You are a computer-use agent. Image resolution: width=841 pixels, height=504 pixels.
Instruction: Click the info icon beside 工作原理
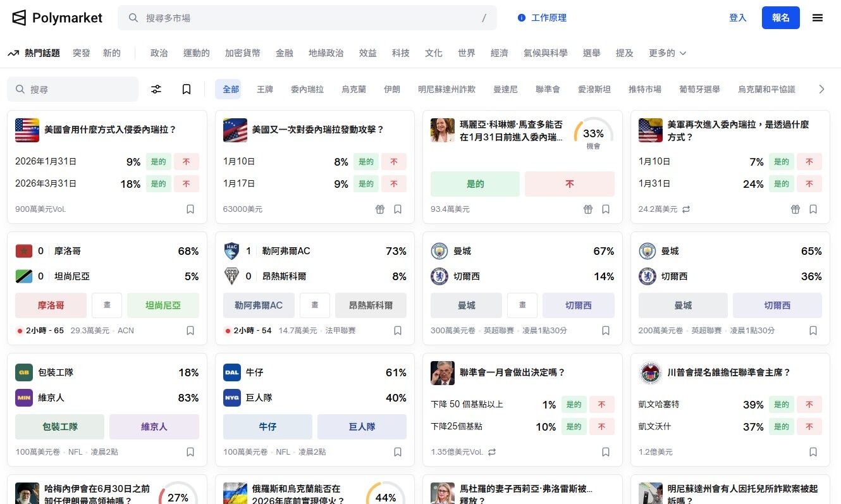522,18
